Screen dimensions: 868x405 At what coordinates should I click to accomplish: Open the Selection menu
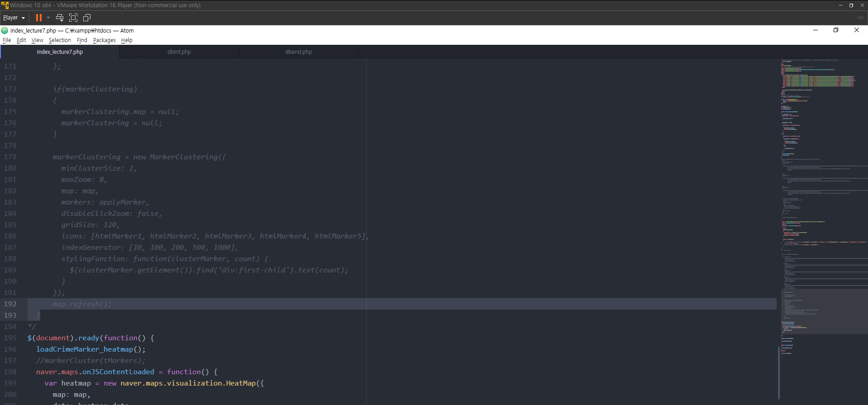tap(60, 40)
